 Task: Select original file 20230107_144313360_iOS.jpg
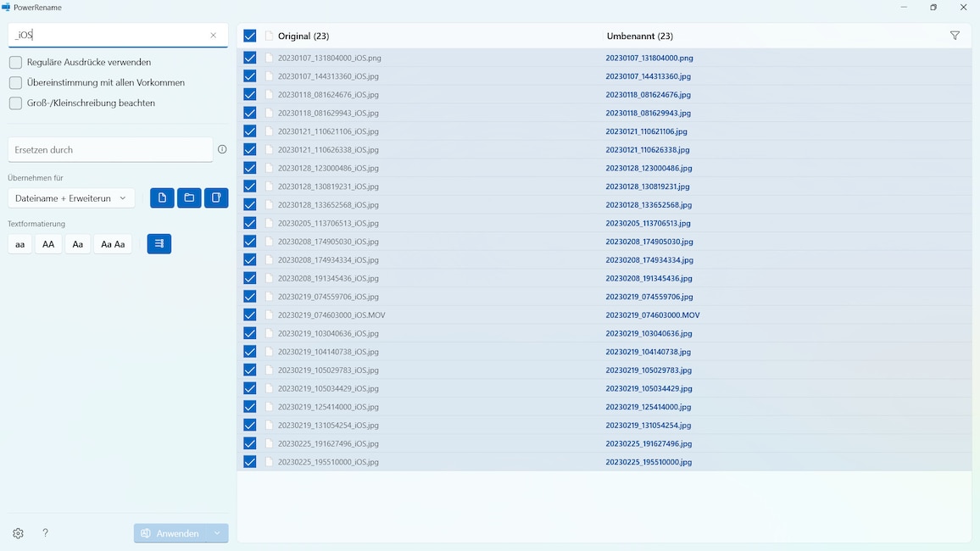328,76
